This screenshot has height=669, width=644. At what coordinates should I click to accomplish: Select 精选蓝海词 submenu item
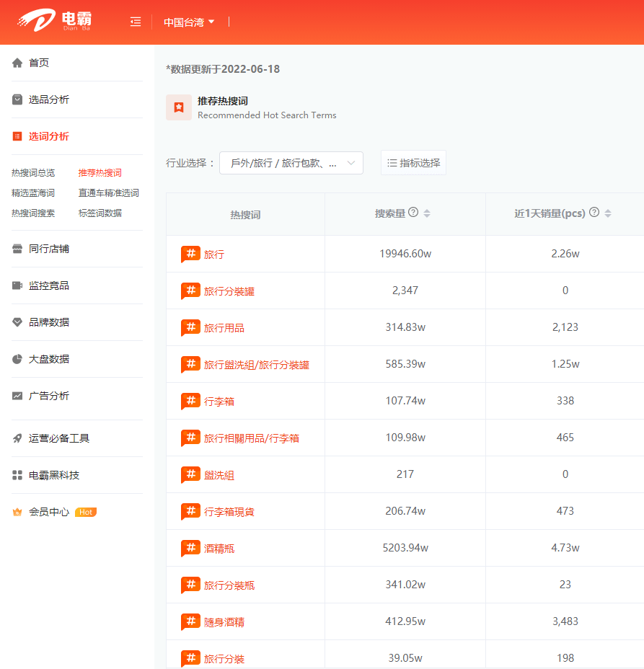pos(33,193)
